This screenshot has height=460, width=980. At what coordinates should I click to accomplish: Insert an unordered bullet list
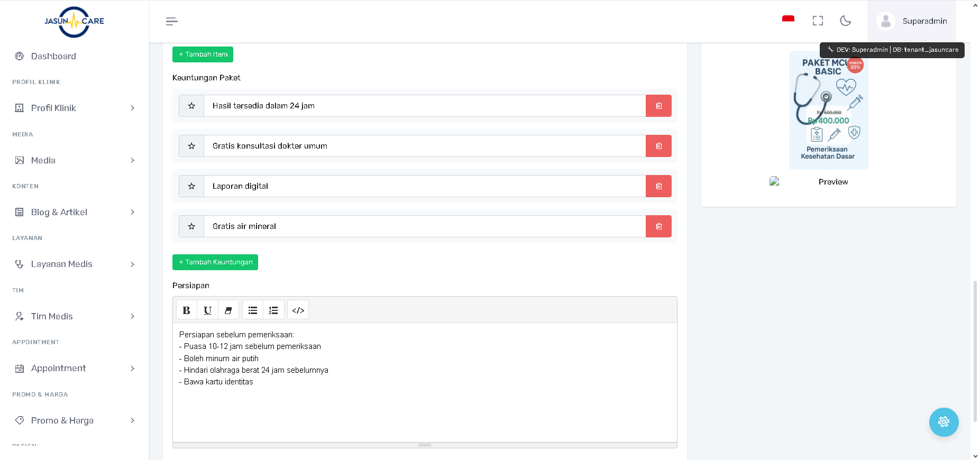click(x=253, y=310)
